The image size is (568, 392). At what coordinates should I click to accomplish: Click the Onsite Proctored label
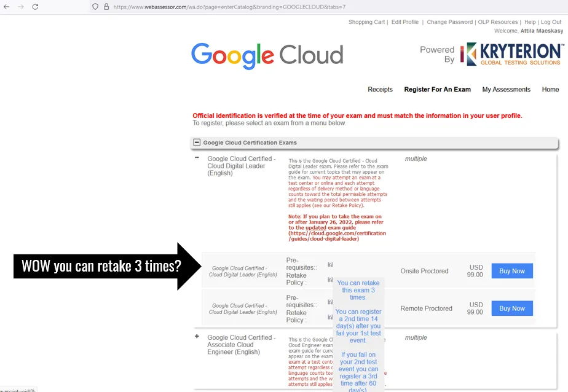coord(424,271)
